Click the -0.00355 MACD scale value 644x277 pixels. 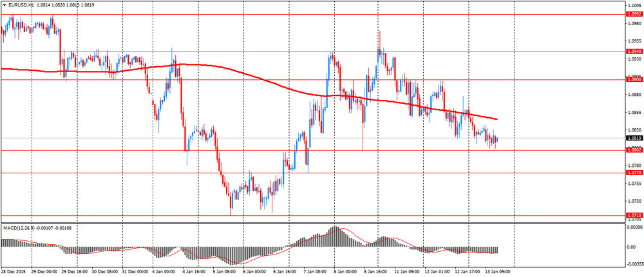[x=634, y=264]
